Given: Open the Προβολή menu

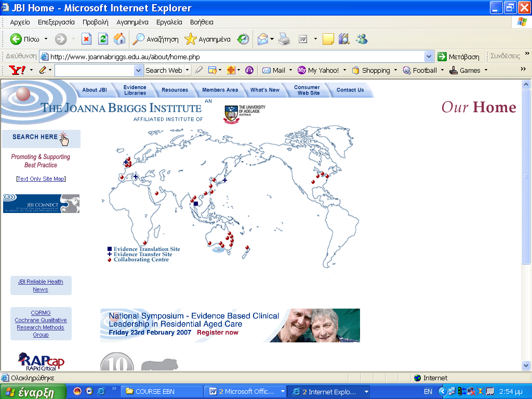Looking at the screenshot, I should click(x=96, y=22).
